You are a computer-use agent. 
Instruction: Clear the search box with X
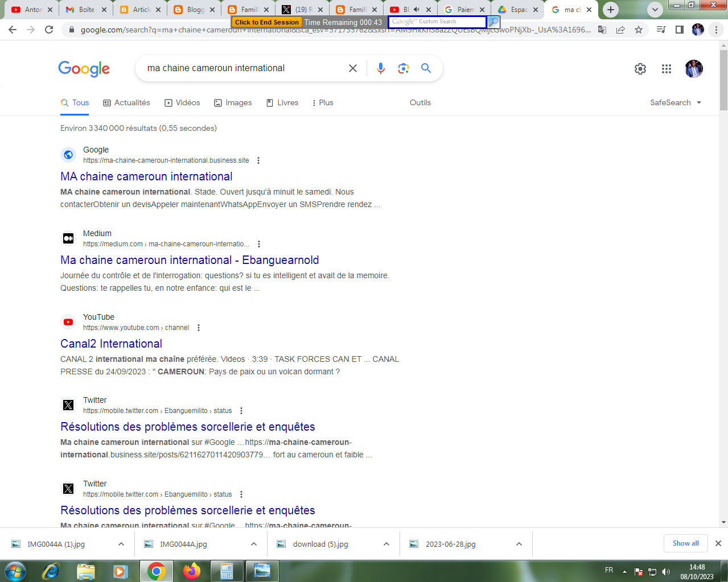pyautogui.click(x=353, y=68)
